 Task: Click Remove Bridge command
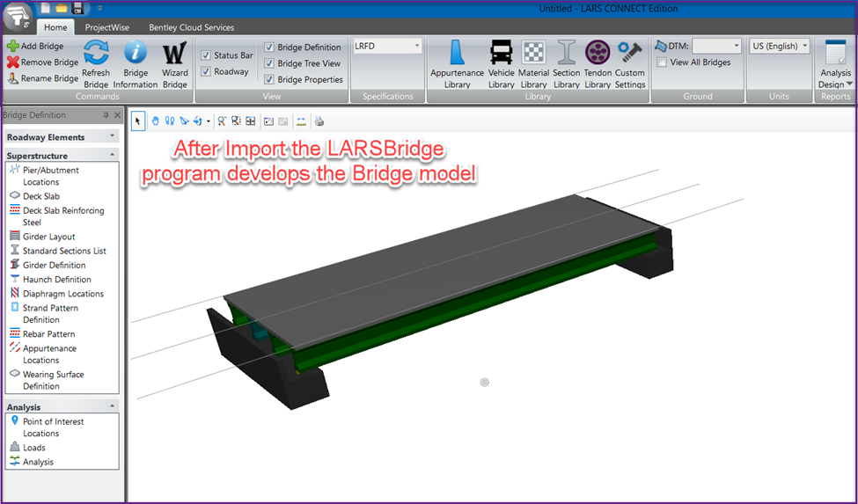(43, 62)
